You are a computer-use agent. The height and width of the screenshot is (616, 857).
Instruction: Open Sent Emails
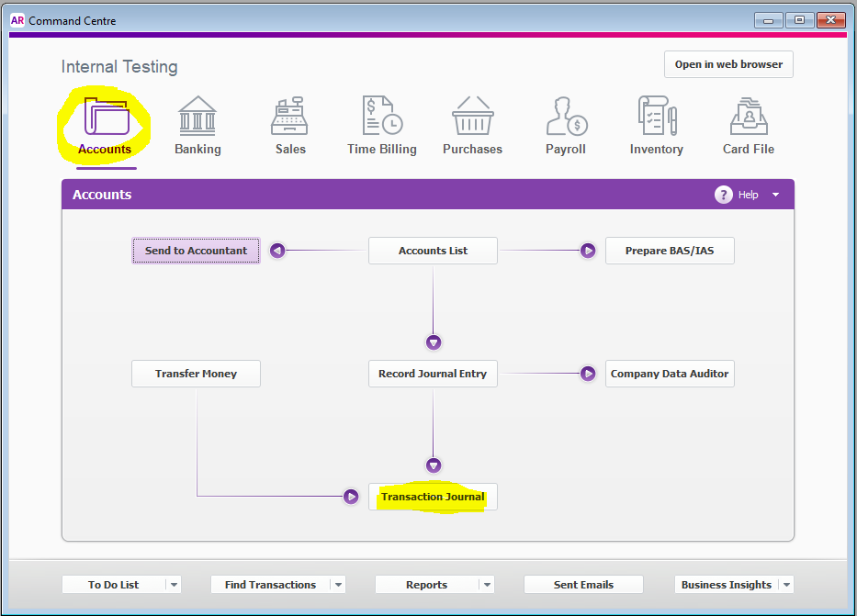[x=583, y=584]
